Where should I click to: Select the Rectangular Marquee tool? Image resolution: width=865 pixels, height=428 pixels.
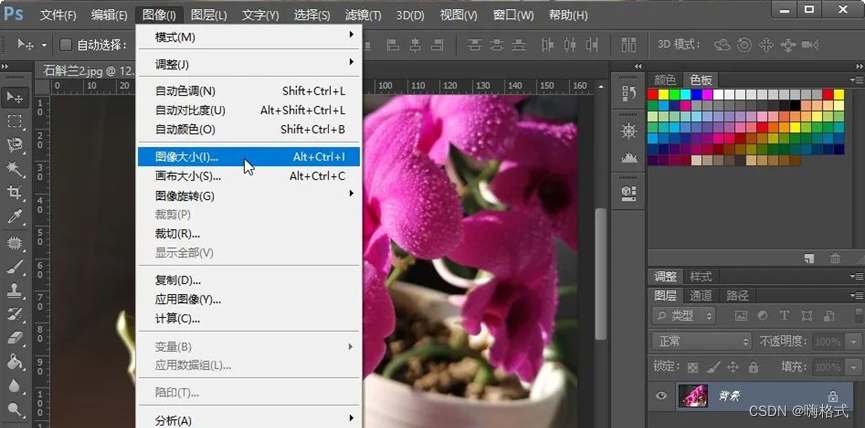point(15,121)
